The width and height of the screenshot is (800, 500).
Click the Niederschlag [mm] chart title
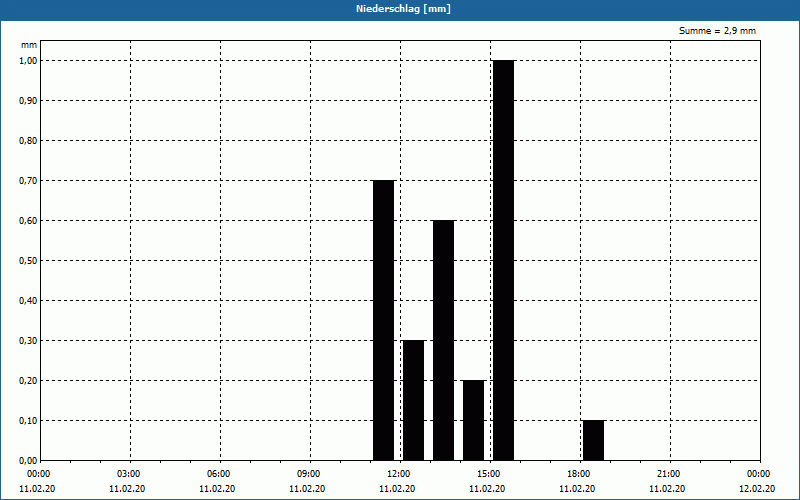(x=403, y=9)
